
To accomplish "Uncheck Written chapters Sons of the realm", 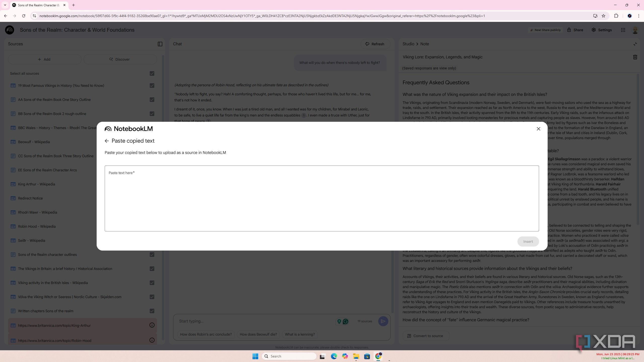I will 152,311.
